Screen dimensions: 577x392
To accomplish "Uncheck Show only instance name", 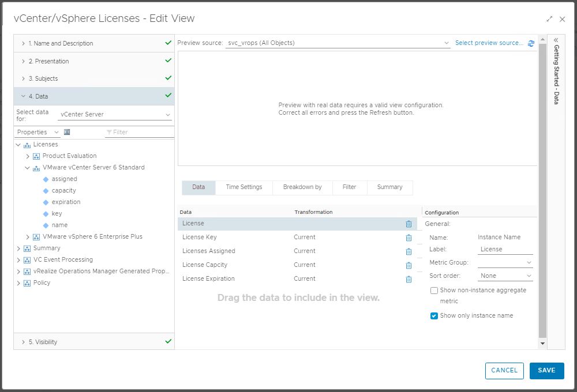I will tap(434, 316).
